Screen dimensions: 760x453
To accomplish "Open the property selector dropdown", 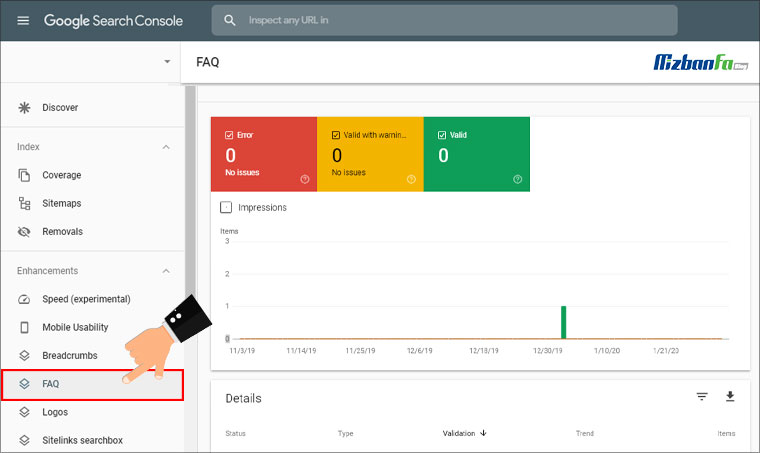I will 167,62.
